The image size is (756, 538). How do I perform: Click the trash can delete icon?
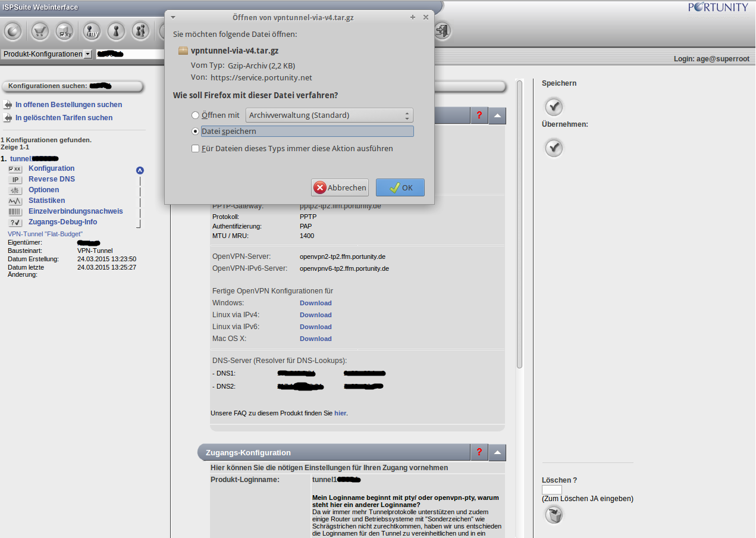point(554,515)
